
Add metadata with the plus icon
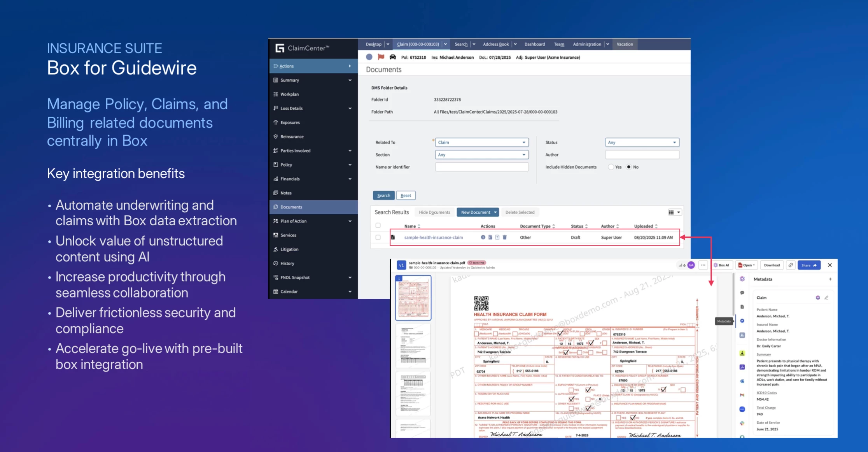(x=830, y=279)
